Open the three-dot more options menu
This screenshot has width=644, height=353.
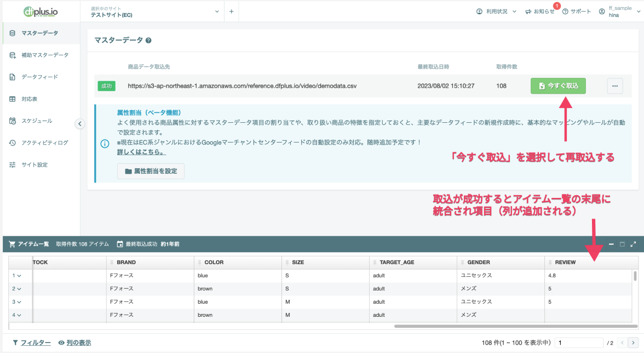click(x=615, y=86)
